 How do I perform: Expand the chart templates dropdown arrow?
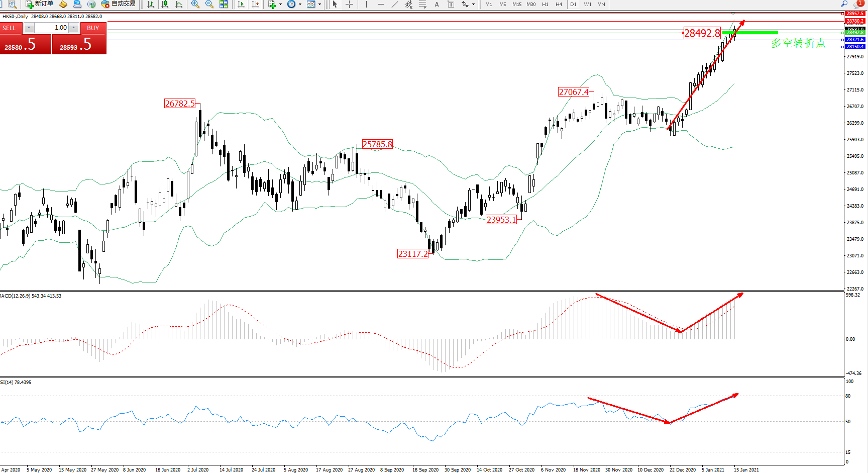[x=319, y=4]
